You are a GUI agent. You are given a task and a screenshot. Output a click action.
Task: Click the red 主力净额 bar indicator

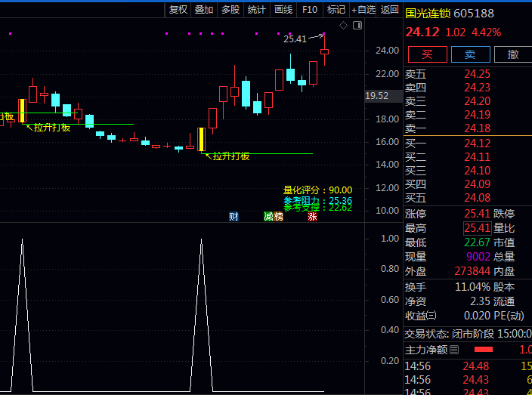point(484,350)
